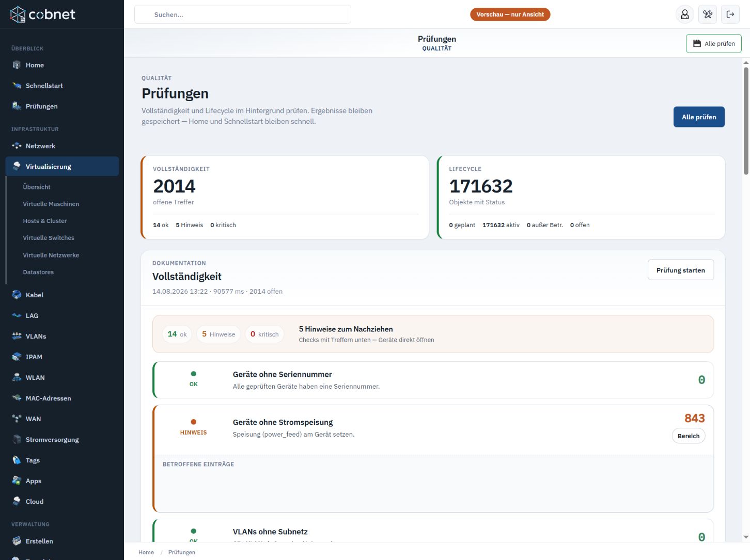Open Tags in the sidebar
Viewport: 750px width, 560px height.
point(62,460)
